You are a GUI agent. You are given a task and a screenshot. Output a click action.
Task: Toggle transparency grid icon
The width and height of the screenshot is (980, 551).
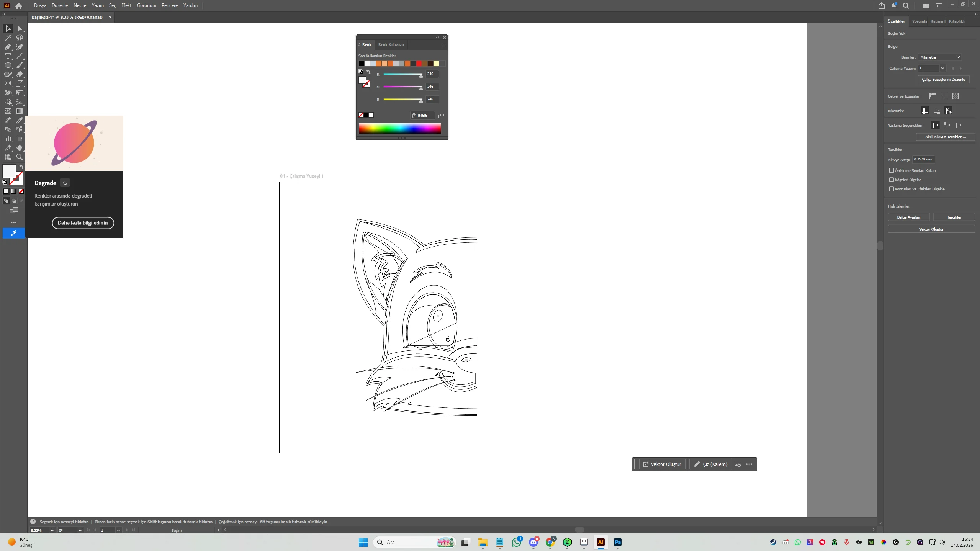(955, 96)
